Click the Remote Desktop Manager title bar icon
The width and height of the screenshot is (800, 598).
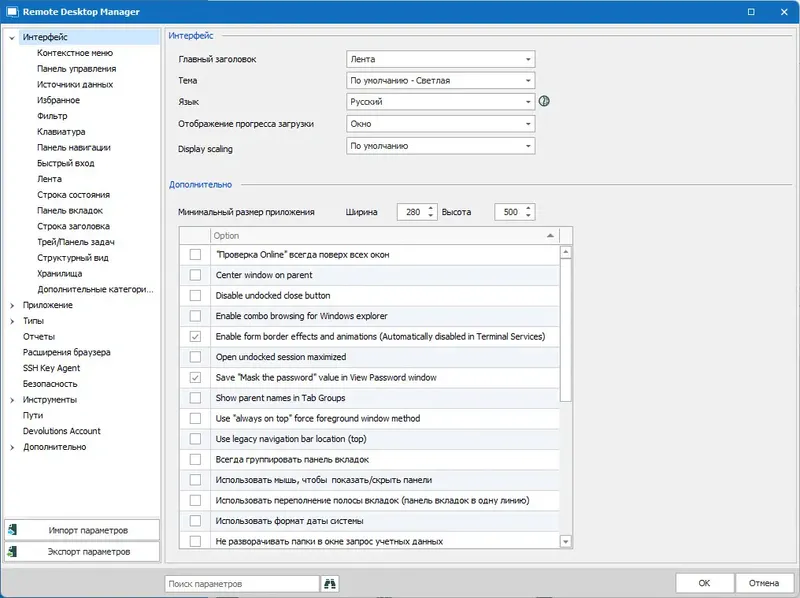[x=11, y=12]
